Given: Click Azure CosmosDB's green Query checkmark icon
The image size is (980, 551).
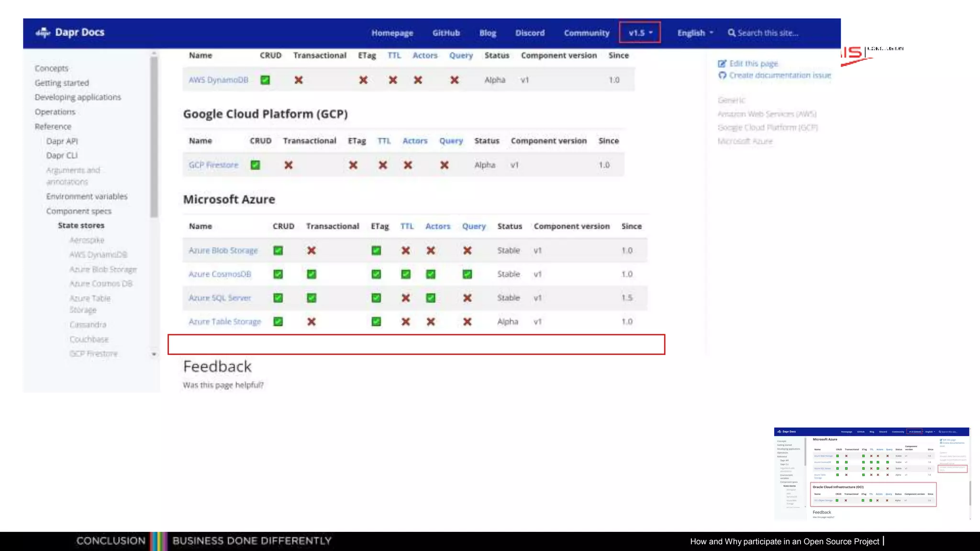Looking at the screenshot, I should pyautogui.click(x=467, y=274).
